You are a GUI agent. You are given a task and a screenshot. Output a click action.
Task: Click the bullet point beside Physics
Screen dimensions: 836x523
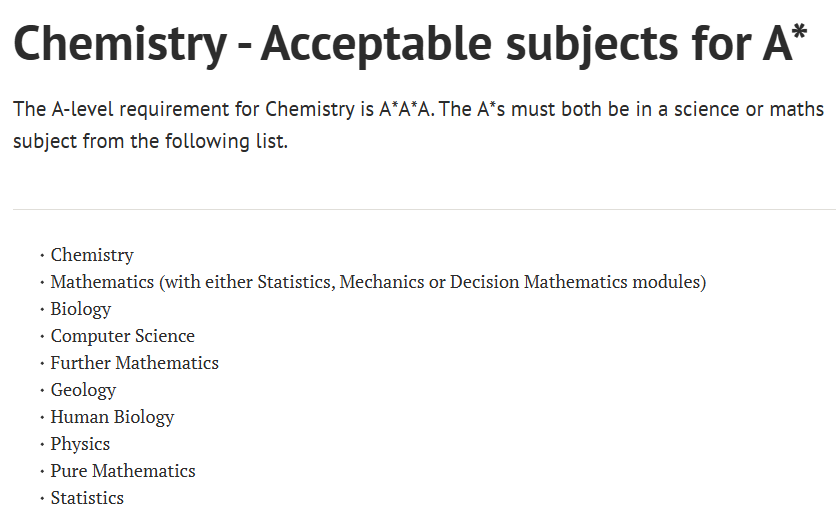click(42, 446)
